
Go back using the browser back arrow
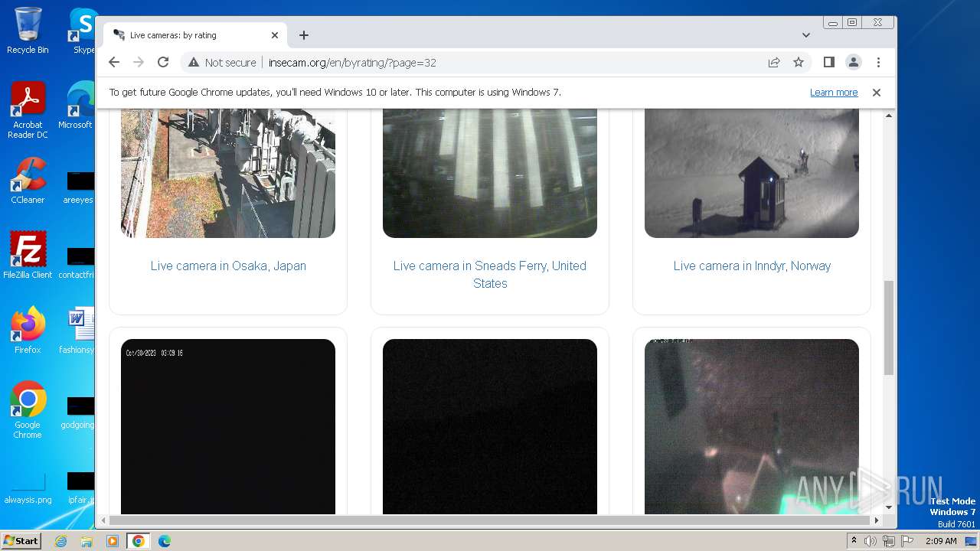click(114, 63)
